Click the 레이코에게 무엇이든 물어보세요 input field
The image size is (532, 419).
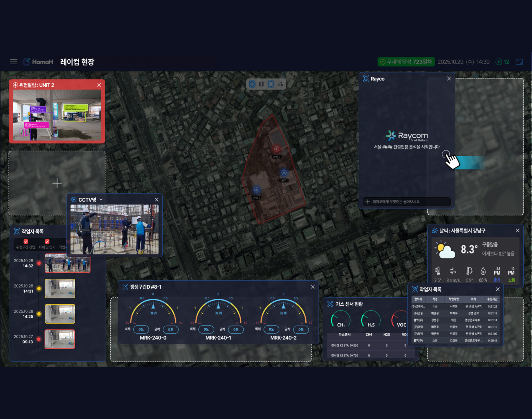point(406,202)
